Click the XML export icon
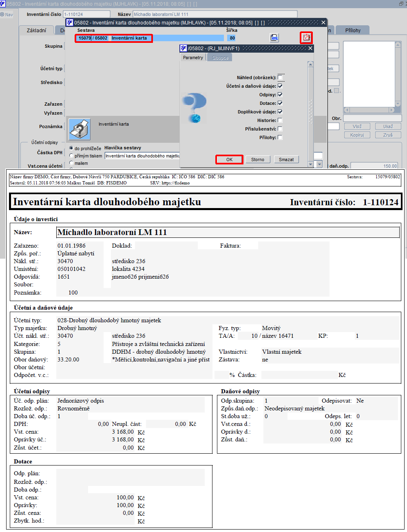This screenshot has width=407, height=532. (x=274, y=38)
